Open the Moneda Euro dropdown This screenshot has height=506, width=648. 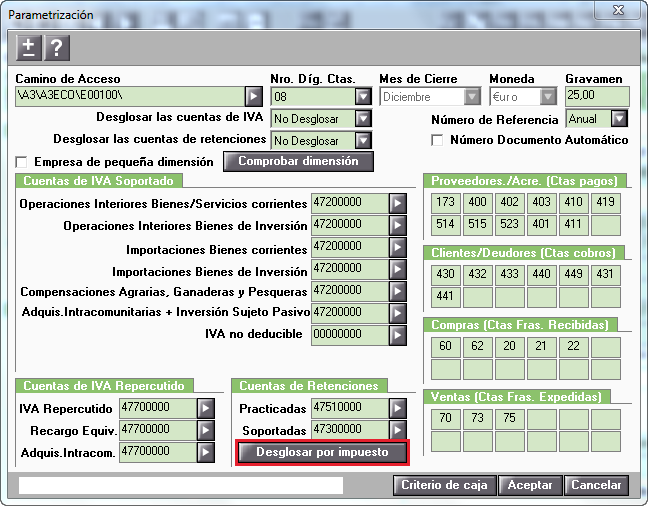click(548, 97)
